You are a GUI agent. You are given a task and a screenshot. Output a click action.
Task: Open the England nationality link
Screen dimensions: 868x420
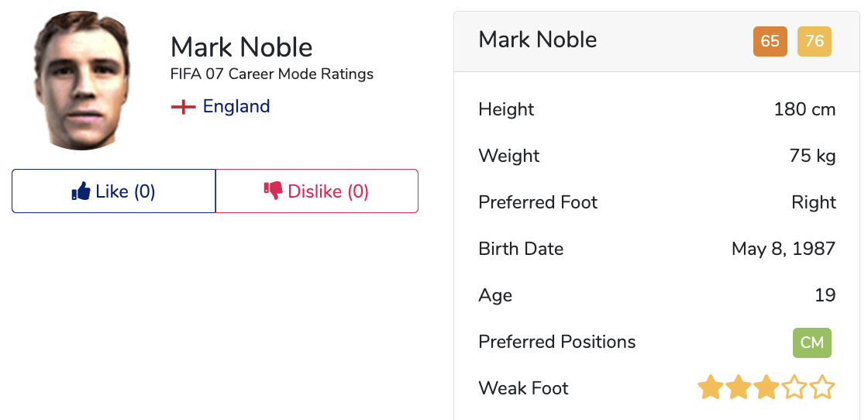[236, 106]
